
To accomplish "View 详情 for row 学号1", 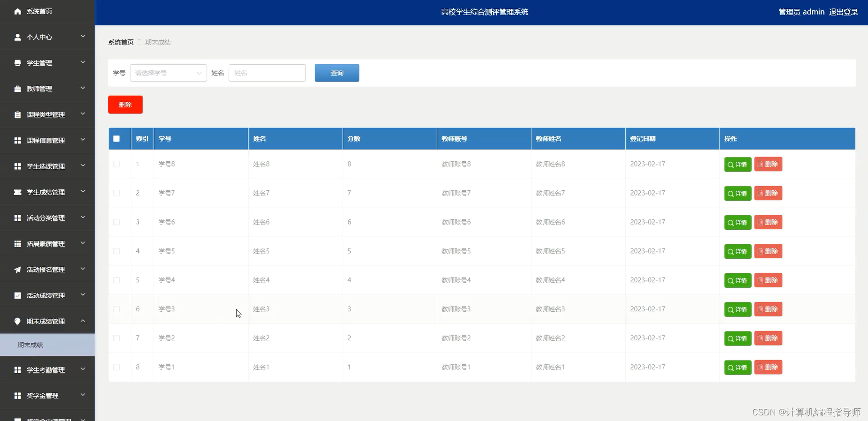I will tap(738, 368).
